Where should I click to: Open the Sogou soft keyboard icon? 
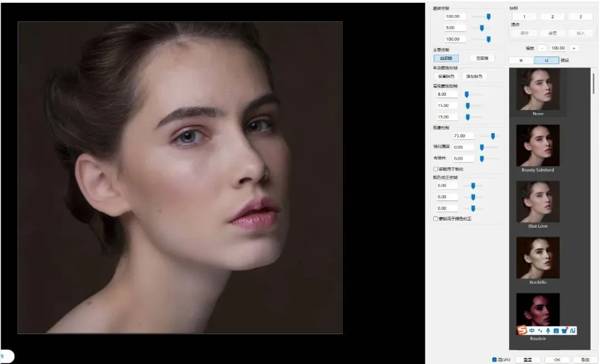556,330
